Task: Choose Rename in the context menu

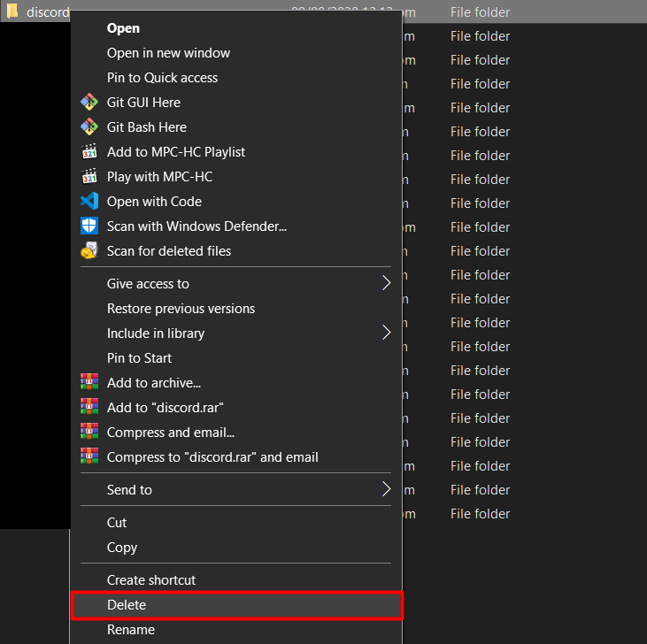Action: pyautogui.click(x=131, y=630)
